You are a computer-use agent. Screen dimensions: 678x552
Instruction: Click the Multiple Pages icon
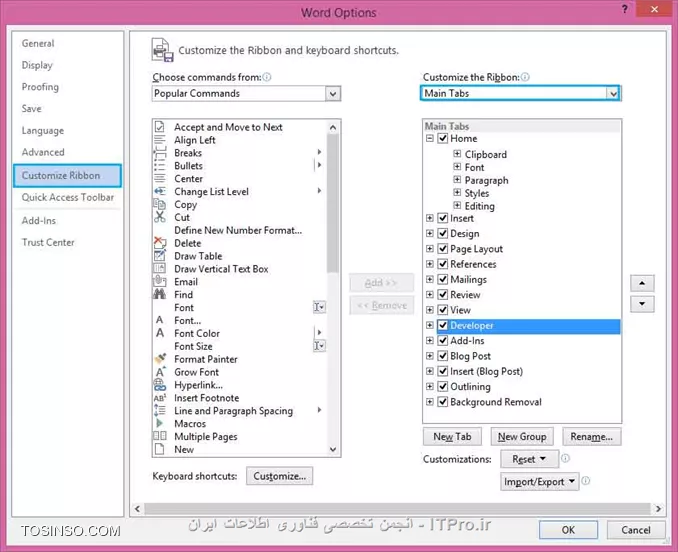click(x=160, y=436)
